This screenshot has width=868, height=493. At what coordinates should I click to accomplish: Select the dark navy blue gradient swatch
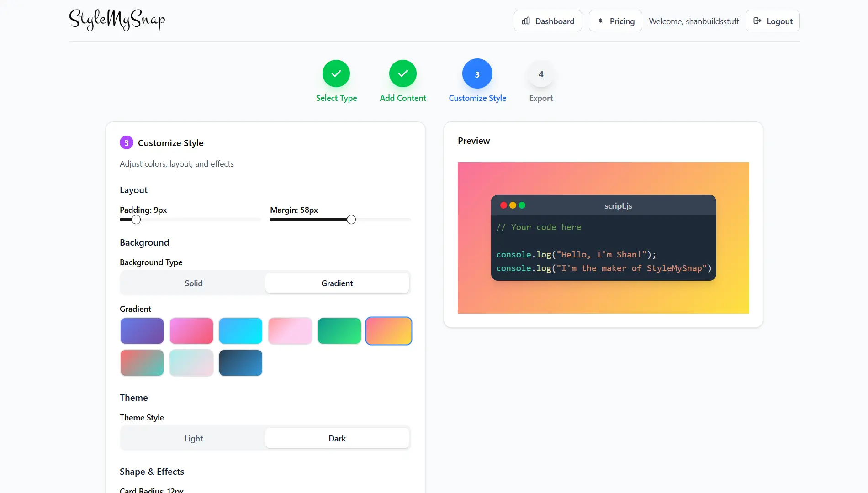(x=241, y=363)
